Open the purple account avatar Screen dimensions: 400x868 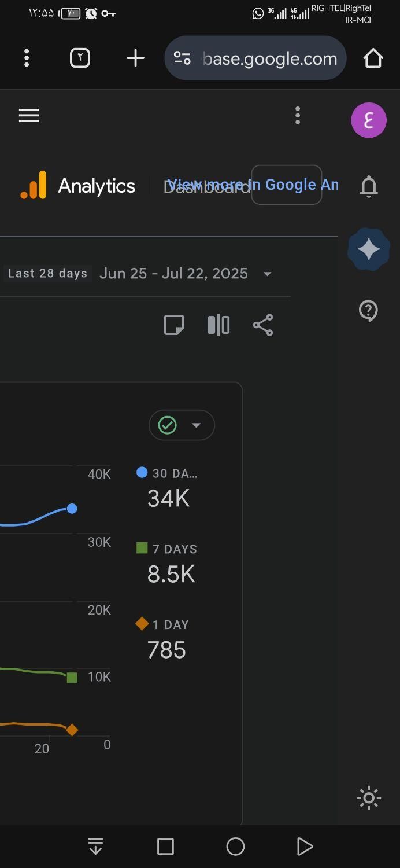pyautogui.click(x=369, y=120)
